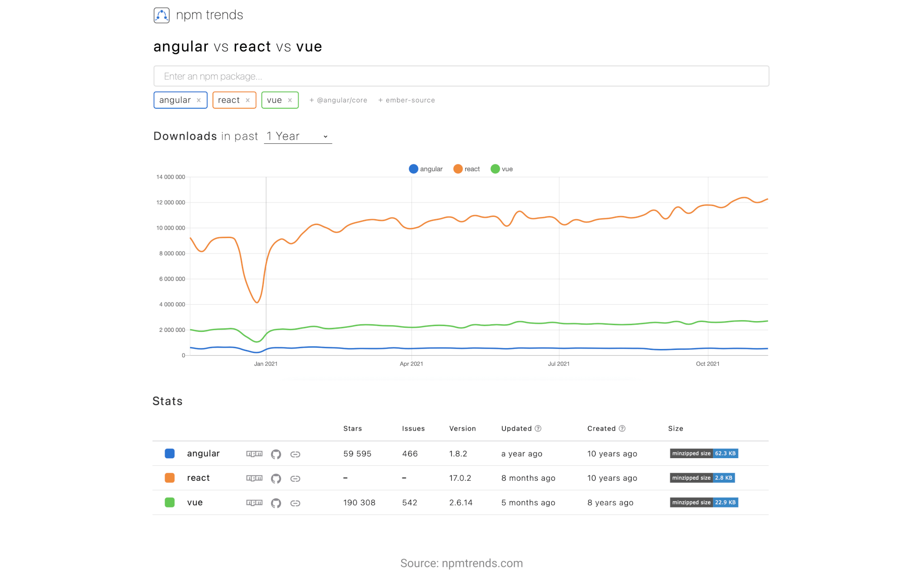Click blue angular color swatch in stats
Viewport: 924px width, 570px height.
[170, 453]
